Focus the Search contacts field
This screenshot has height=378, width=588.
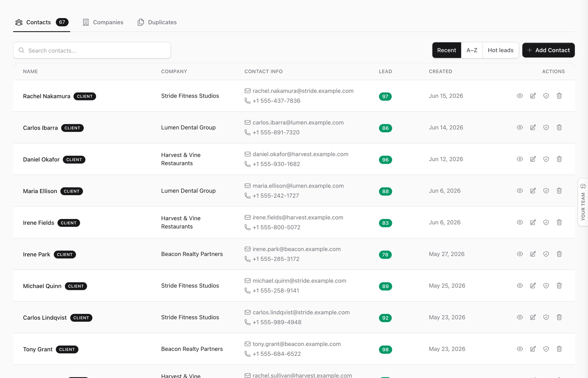pyautogui.click(x=92, y=50)
